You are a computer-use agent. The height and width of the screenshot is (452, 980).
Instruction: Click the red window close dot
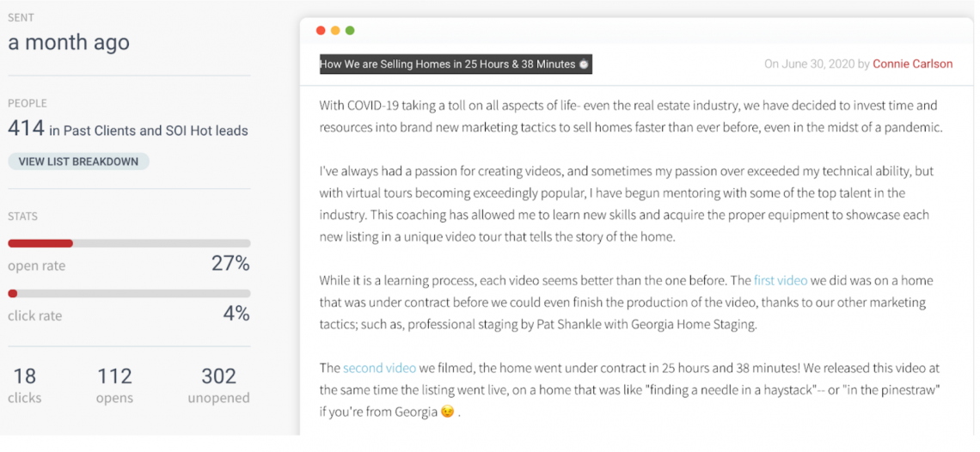coord(321,31)
